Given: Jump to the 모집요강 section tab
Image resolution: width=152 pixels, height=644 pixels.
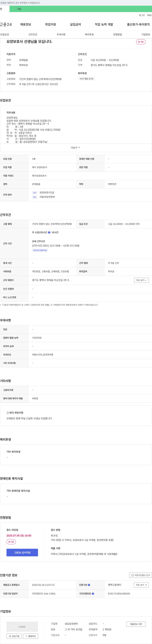Looking at the screenshot, I should 4,34.
